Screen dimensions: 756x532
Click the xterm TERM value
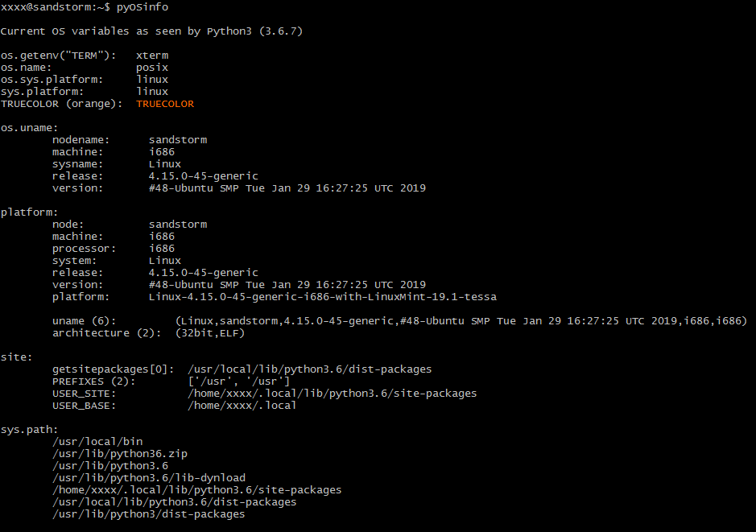click(152, 56)
